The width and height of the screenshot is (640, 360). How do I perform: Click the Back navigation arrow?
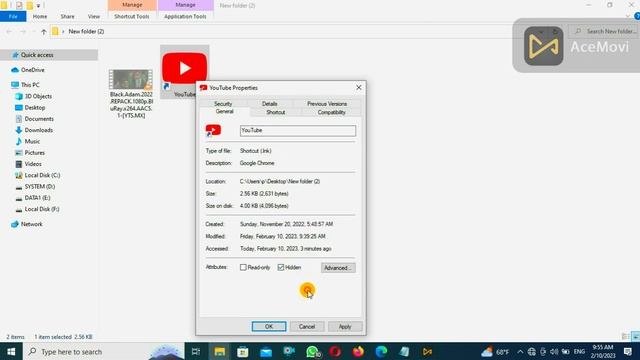(x=9, y=31)
